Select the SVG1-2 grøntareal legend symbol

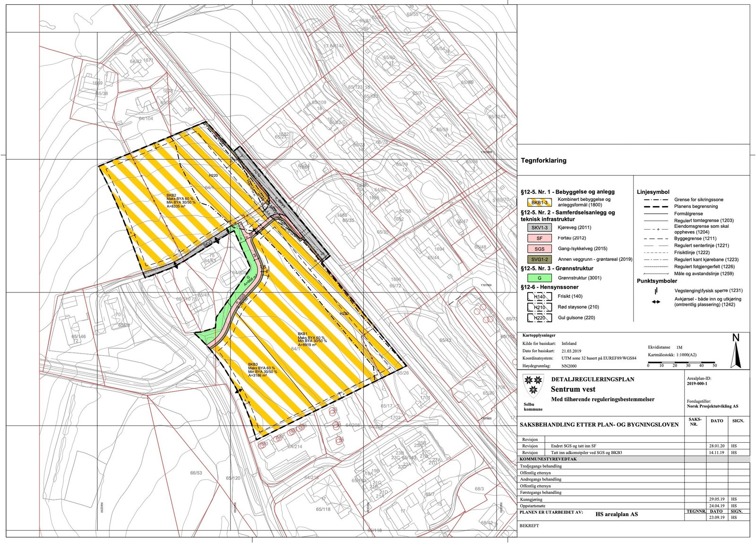[x=540, y=259]
